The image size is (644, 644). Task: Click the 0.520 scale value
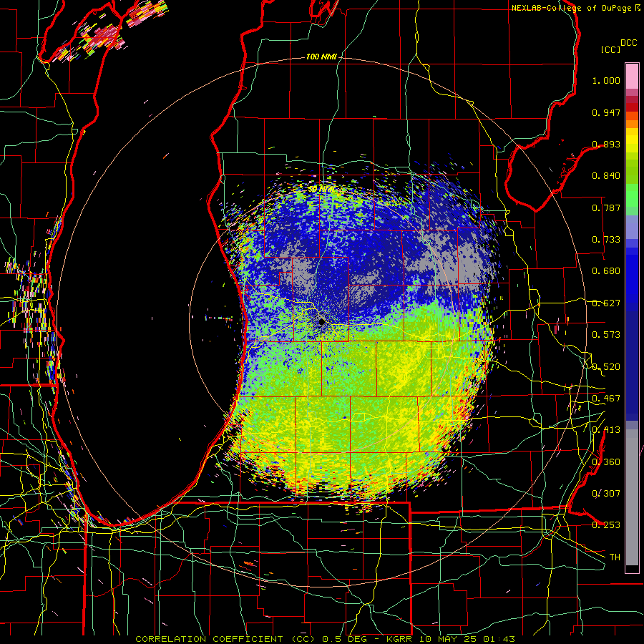606,367
